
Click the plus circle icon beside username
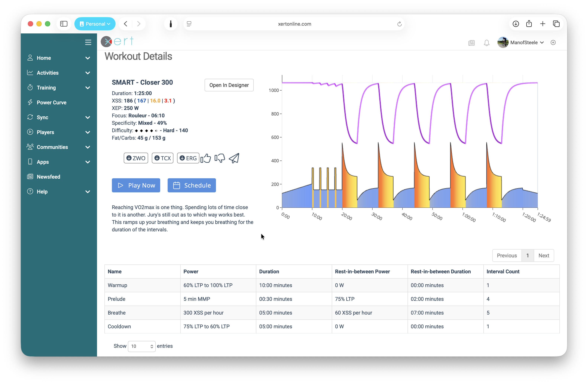(x=553, y=43)
